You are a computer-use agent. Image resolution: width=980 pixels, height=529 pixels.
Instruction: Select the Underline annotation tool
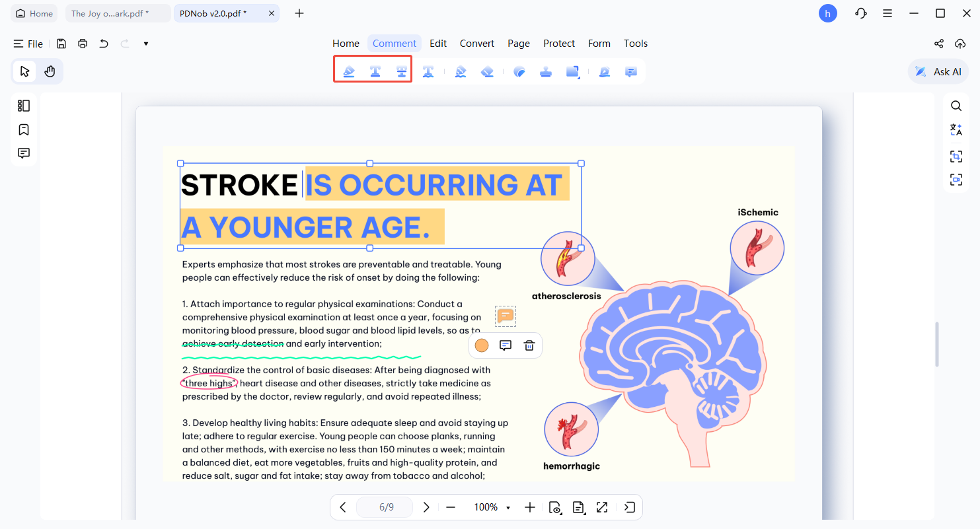(375, 71)
